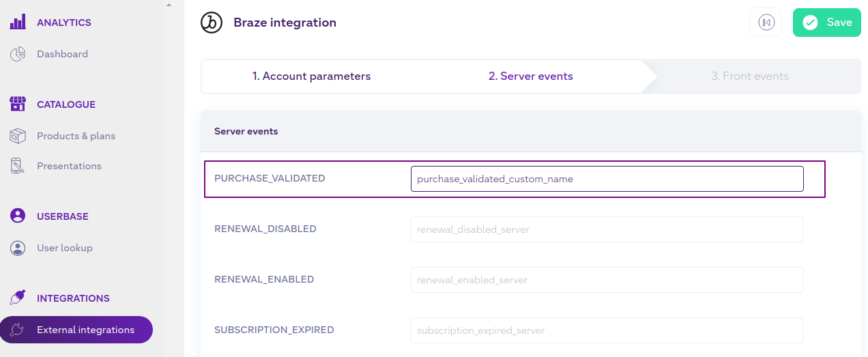Select the Server events step
Image resolution: width=868 pixels, height=357 pixels.
coord(531,76)
